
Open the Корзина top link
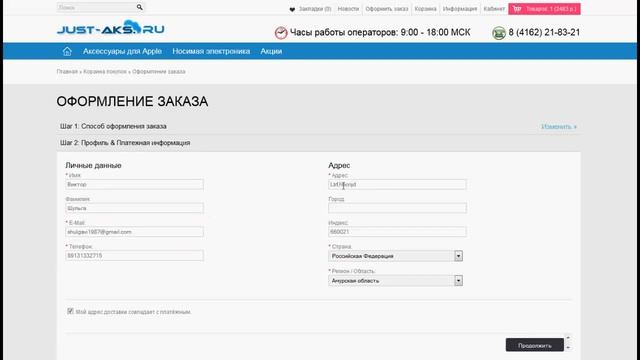[425, 9]
